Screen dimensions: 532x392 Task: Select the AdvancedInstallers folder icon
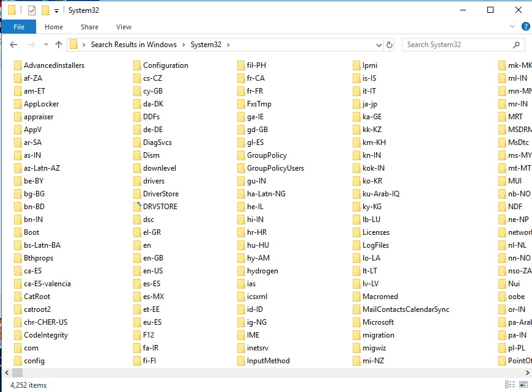pyautogui.click(x=18, y=65)
